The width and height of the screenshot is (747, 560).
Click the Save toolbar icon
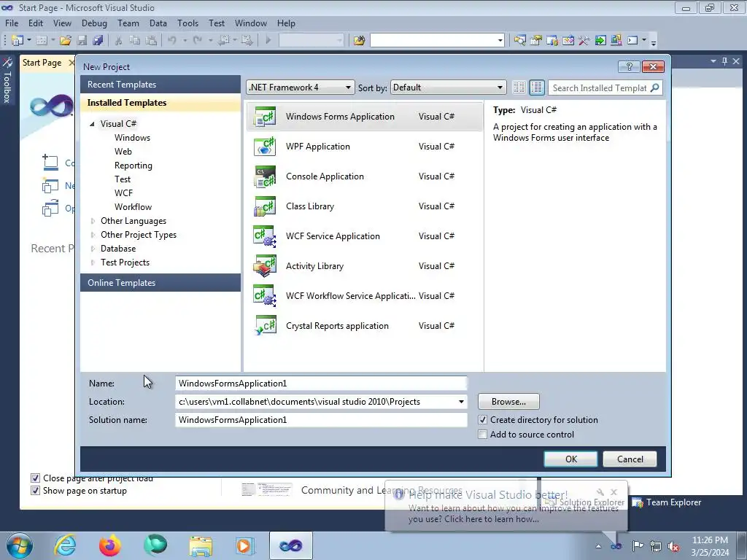[x=82, y=41]
